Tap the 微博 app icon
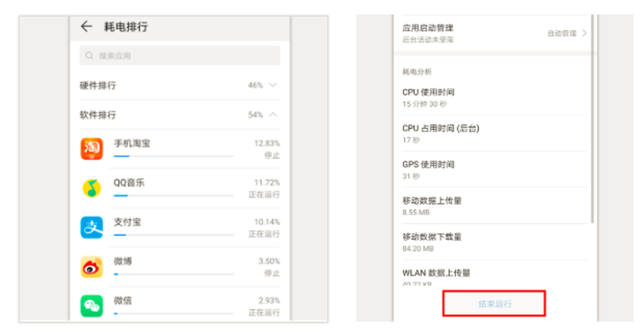Image resolution: width=644 pixels, height=330 pixels. coord(92,266)
